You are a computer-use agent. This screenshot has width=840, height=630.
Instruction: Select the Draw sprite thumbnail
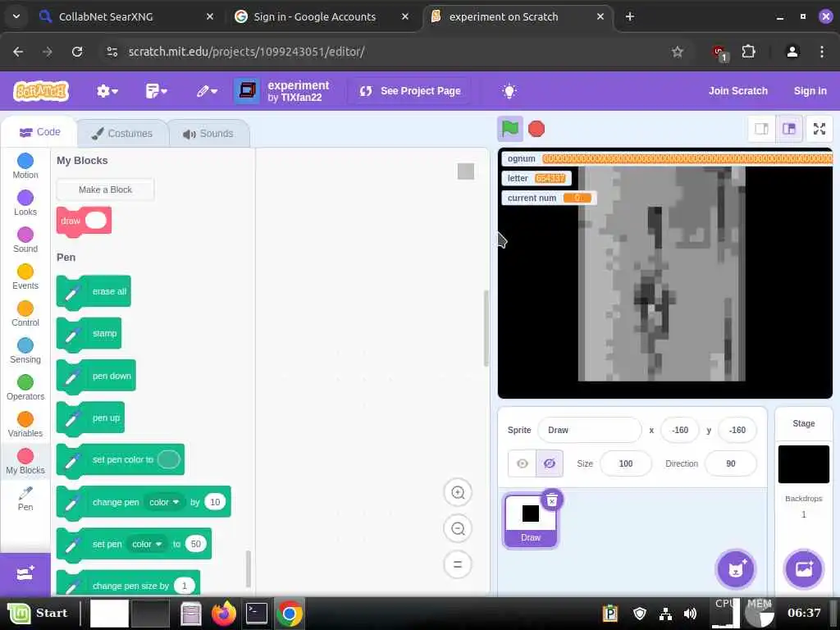[531, 521]
